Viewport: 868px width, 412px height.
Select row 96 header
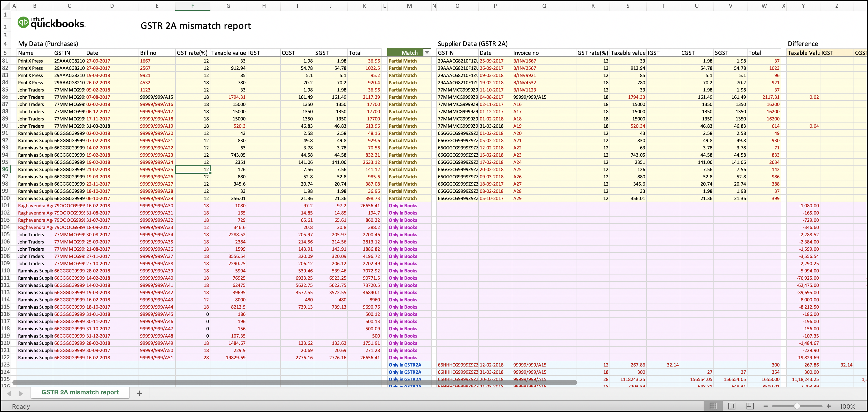pyautogui.click(x=5, y=169)
